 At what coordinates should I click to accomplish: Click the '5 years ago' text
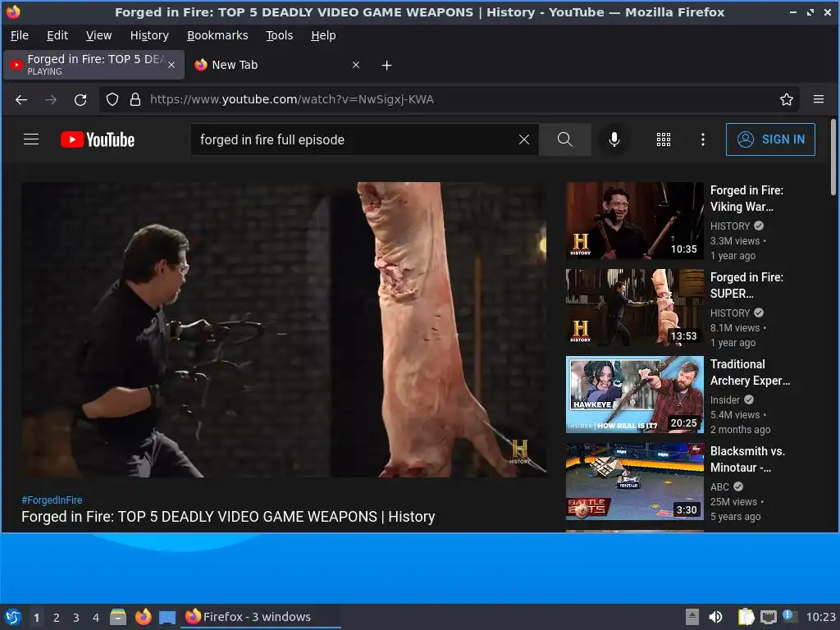[x=736, y=517]
